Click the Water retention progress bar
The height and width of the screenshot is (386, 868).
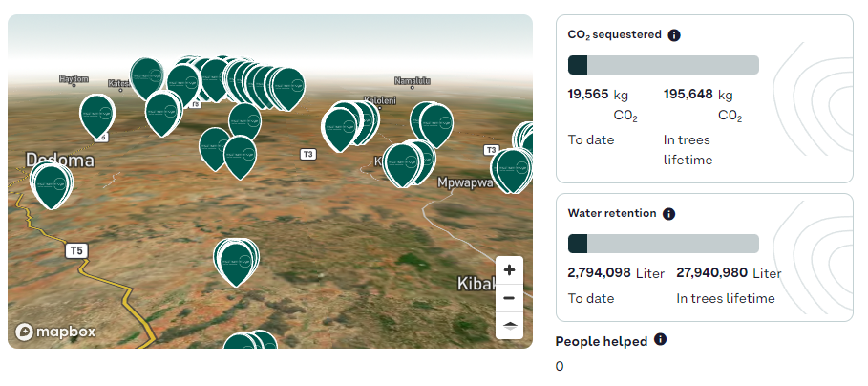(664, 244)
